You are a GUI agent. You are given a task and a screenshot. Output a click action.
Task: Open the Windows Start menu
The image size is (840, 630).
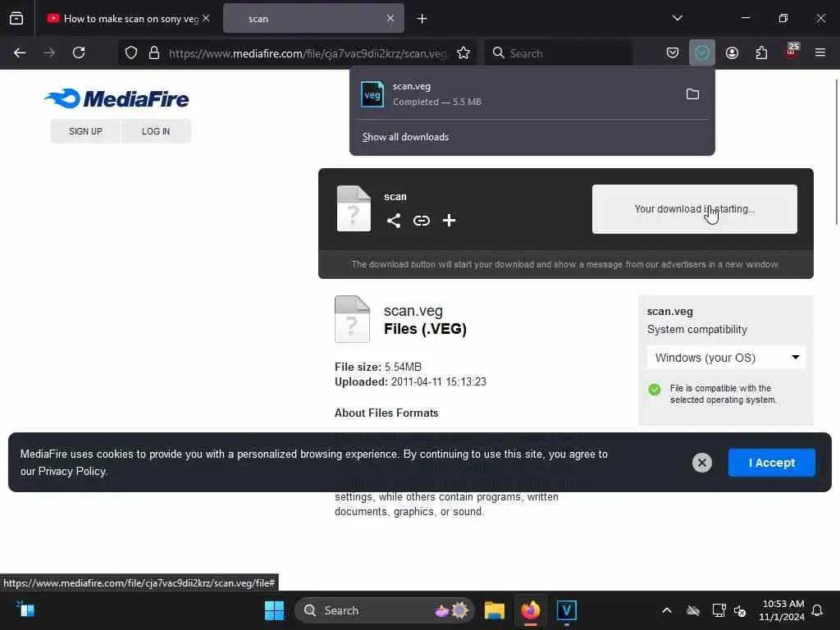[274, 610]
